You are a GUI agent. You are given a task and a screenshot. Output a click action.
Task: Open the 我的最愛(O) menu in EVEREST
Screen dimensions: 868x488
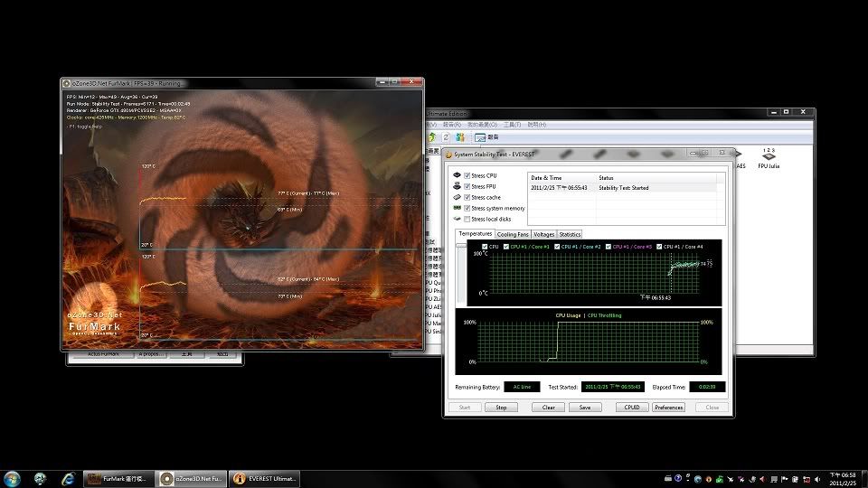point(482,125)
